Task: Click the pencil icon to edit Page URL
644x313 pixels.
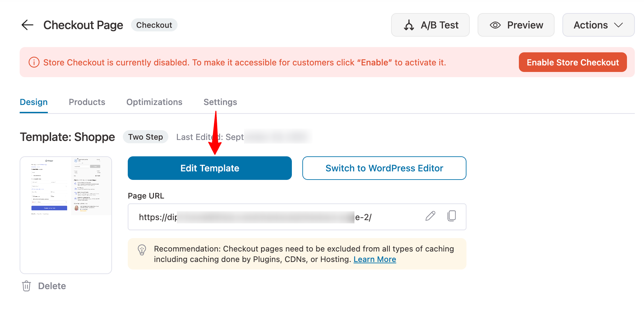Action: point(430,216)
